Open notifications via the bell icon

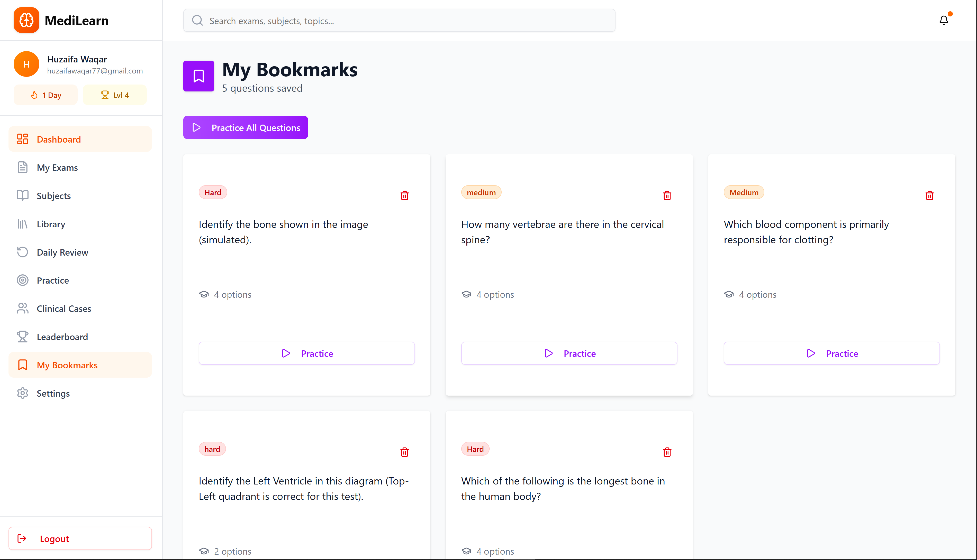(x=944, y=20)
